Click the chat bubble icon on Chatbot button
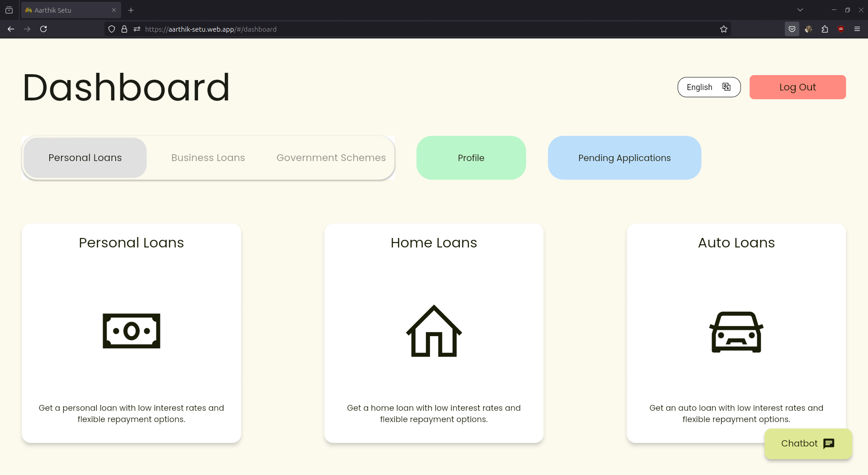This screenshot has width=868, height=475. click(x=829, y=444)
